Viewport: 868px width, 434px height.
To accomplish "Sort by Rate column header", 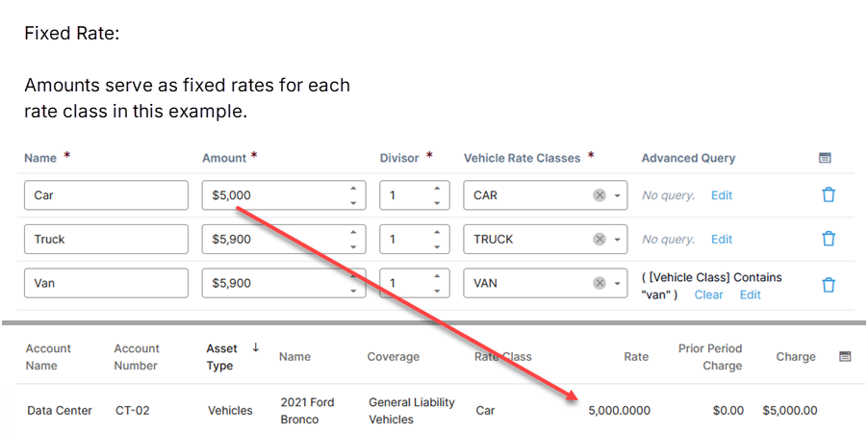I will [x=635, y=357].
